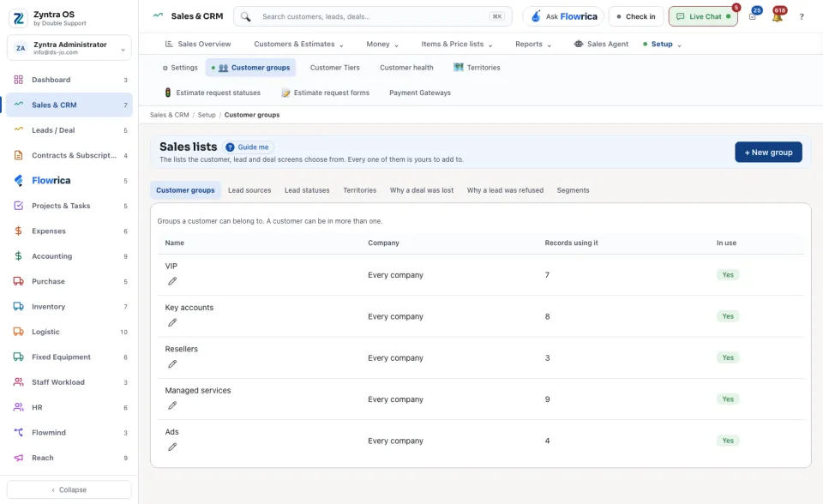Image resolution: width=823 pixels, height=504 pixels.
Task: Expand the Zyntra Administrator account dropdown
Action: (123, 50)
